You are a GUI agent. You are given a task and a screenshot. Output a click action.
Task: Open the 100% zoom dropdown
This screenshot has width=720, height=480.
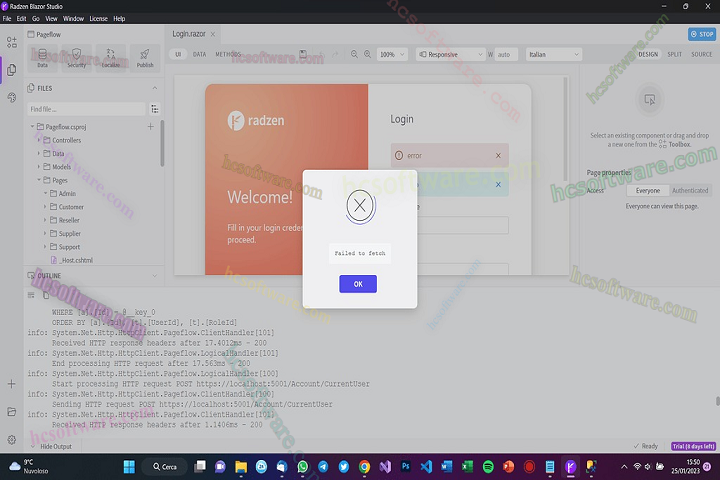(x=392, y=54)
